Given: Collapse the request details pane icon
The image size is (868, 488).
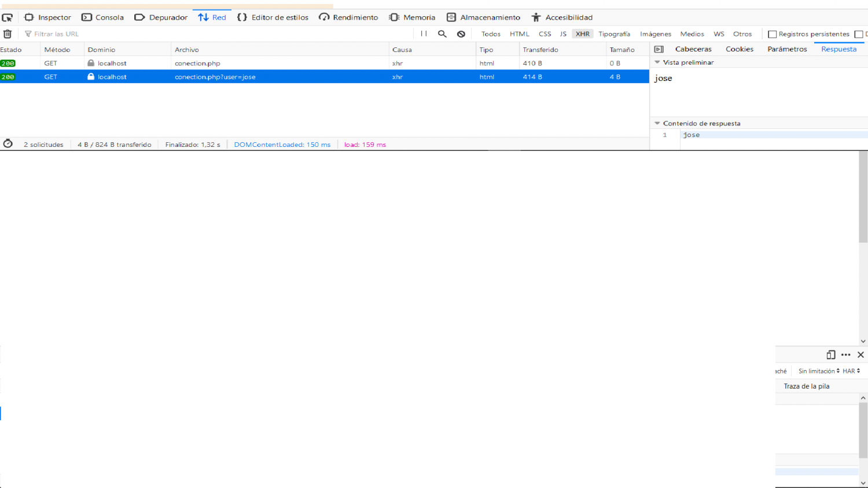Looking at the screenshot, I should tap(659, 49).
